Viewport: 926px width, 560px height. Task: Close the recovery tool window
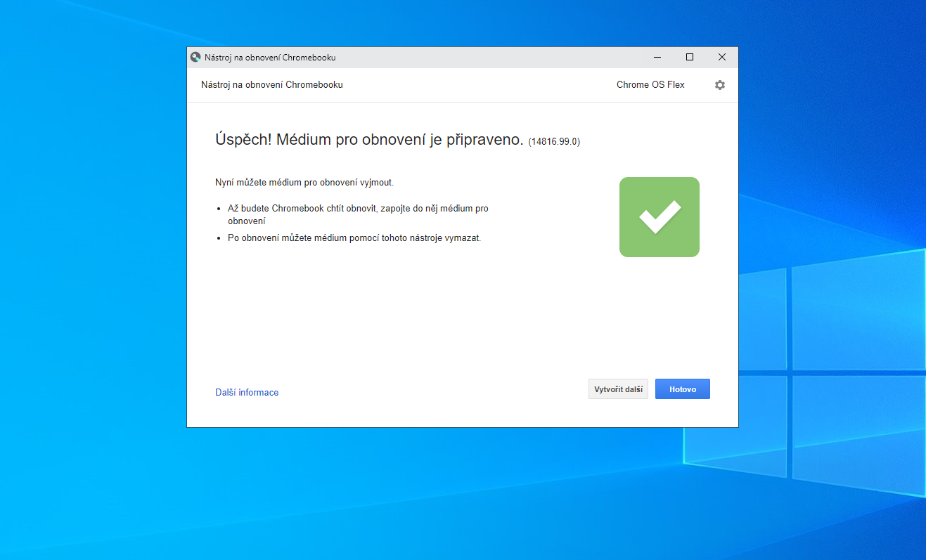(x=722, y=57)
